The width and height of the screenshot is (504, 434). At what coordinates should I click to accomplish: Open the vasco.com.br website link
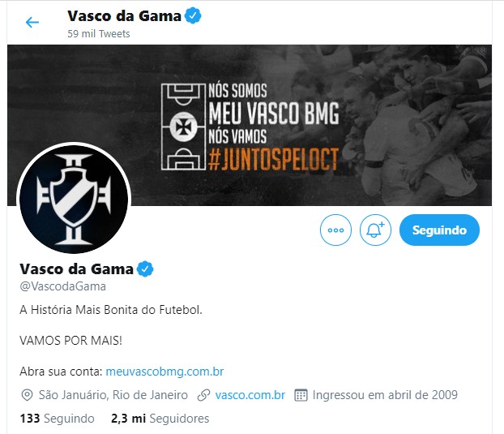(250, 395)
